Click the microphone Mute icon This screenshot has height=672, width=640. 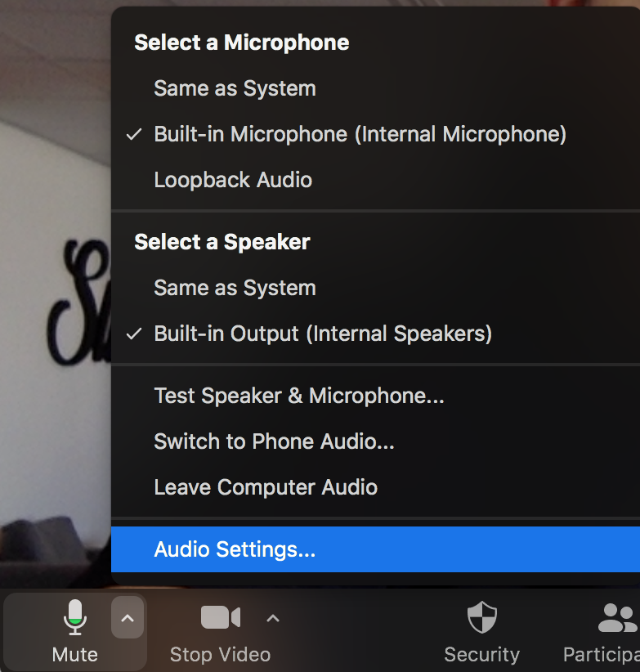tap(75, 617)
